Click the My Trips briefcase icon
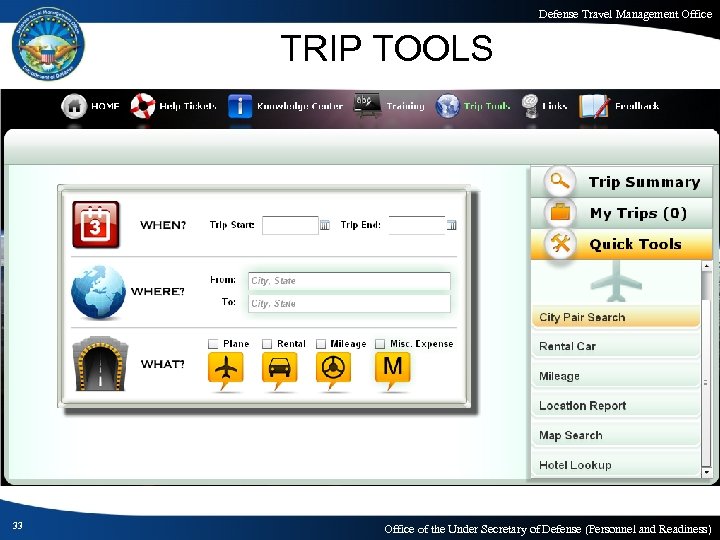 (x=560, y=213)
